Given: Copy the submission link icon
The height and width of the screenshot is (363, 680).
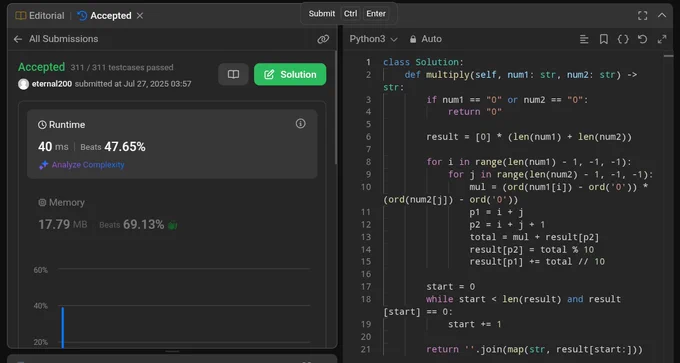Looking at the screenshot, I should tap(323, 39).
